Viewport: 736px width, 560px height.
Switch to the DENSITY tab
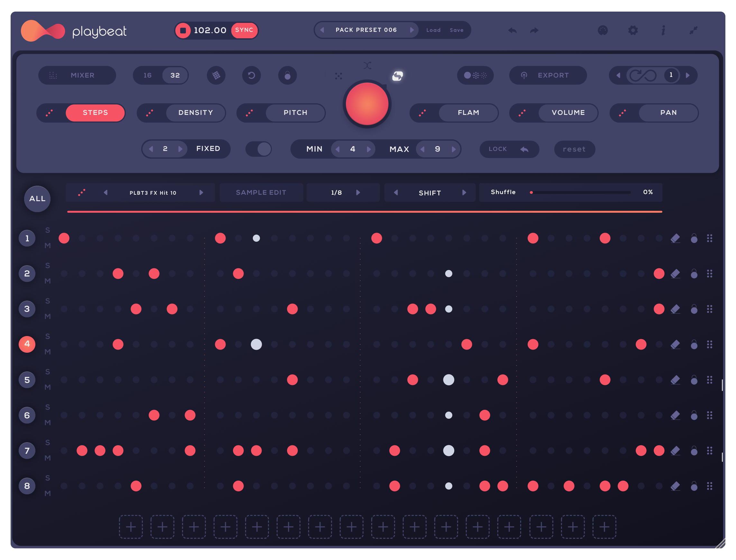[x=196, y=113]
